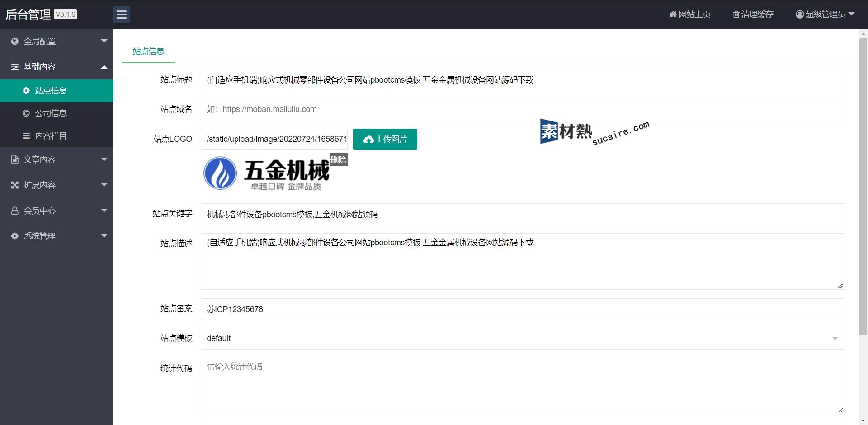Expand the 全局配置 menu arrow

pos(104,41)
